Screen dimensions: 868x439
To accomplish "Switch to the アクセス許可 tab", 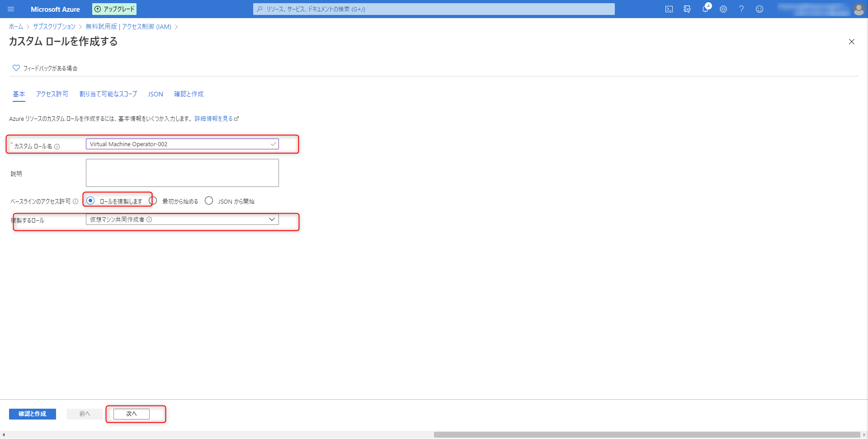I will click(52, 94).
